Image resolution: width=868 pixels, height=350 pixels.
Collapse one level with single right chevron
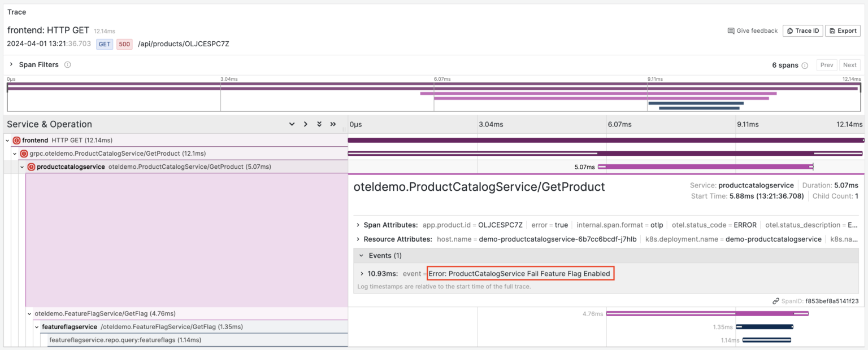[305, 124]
